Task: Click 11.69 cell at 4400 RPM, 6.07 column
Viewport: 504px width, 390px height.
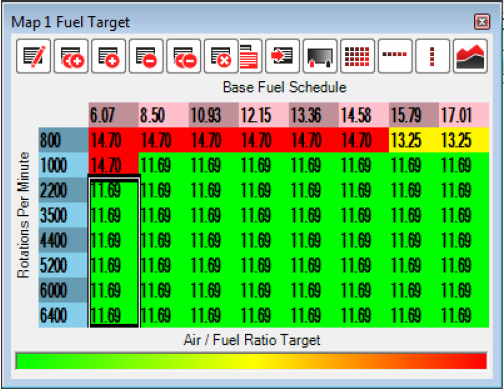Action: point(114,240)
